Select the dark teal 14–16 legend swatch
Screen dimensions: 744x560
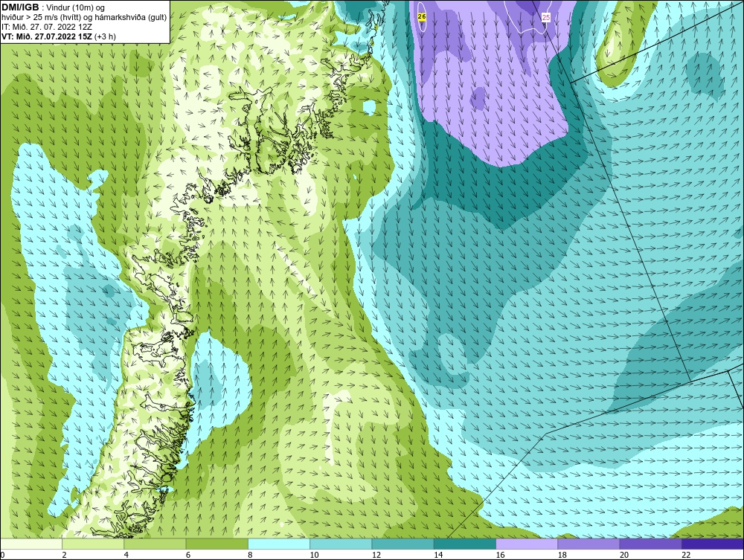[464, 544]
